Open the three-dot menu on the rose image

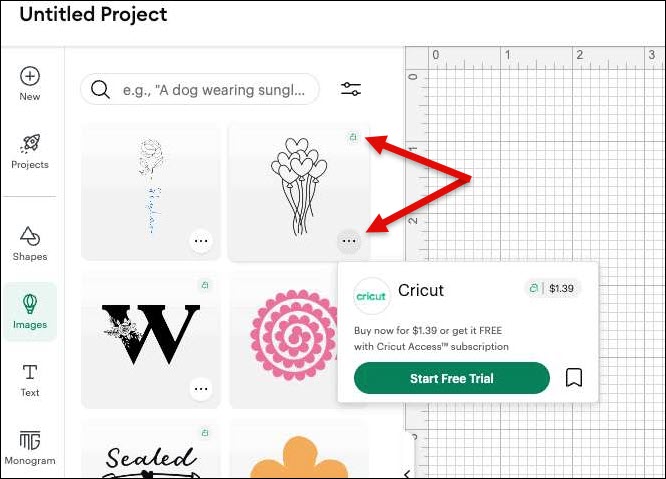[201, 241]
